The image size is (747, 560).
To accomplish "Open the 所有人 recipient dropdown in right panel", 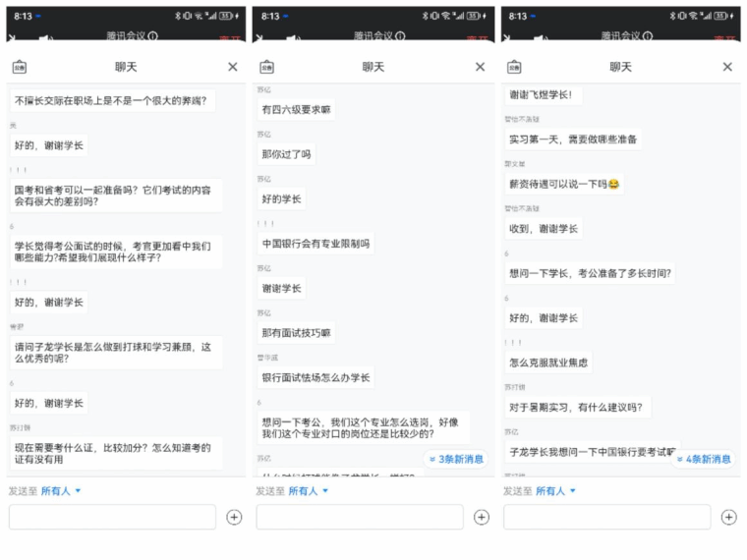I will (x=556, y=490).
